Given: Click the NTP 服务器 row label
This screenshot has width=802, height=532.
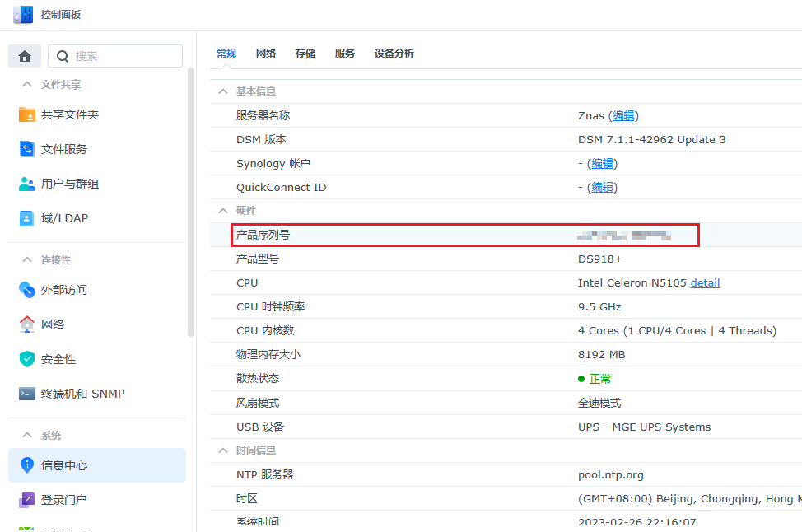Looking at the screenshot, I should pos(264,474).
